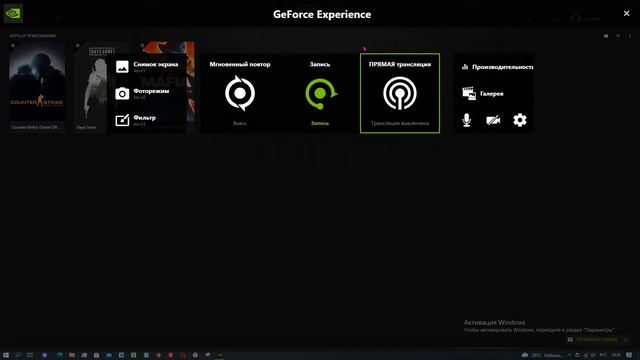Click the green Запись record tile
This screenshot has width=640, height=360.
[x=320, y=93]
